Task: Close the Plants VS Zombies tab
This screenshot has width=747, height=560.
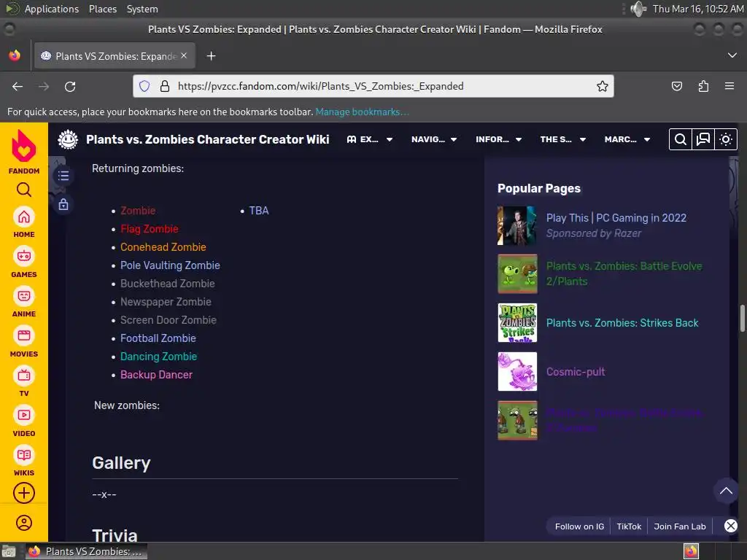Action: [x=184, y=55]
